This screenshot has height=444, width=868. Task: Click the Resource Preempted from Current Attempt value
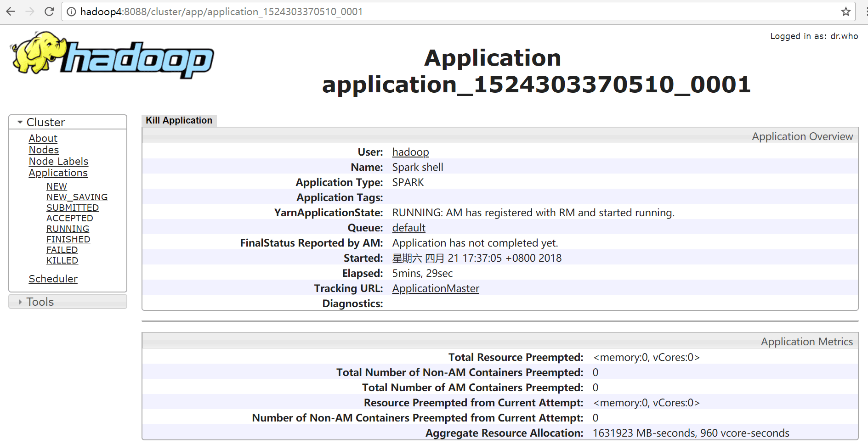647,403
